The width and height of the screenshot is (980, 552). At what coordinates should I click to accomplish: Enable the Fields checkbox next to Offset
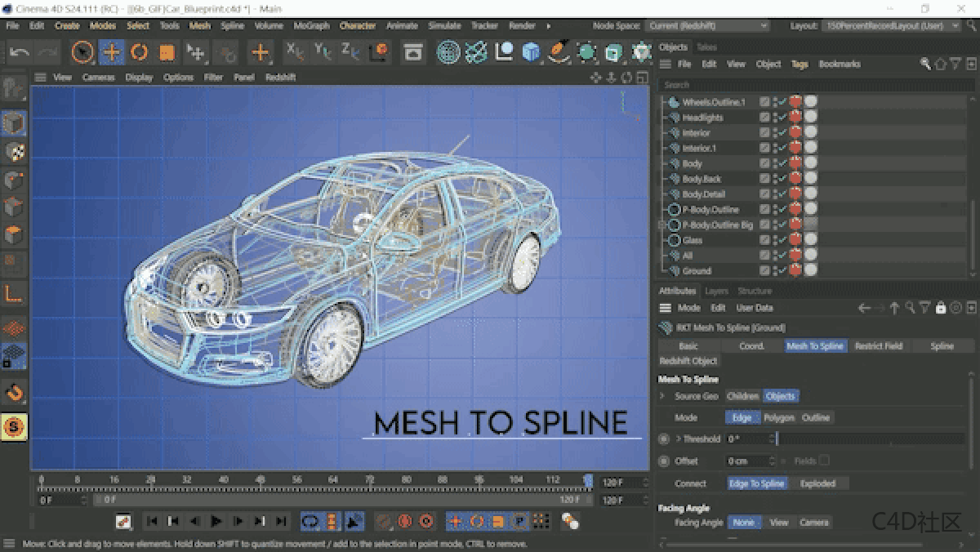coord(826,460)
